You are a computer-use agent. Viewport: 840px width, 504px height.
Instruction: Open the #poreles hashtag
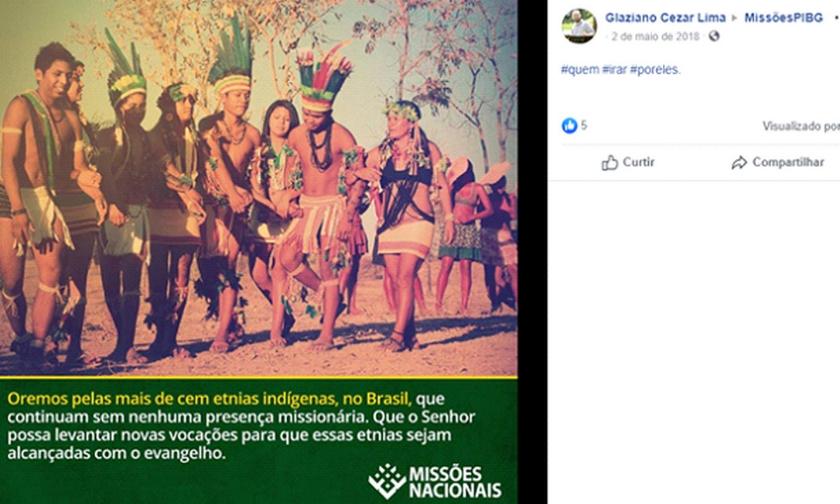coord(654,70)
